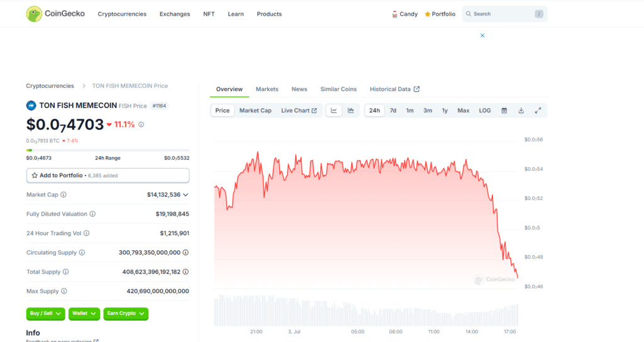Open the chart date range calendar icon

[504, 111]
